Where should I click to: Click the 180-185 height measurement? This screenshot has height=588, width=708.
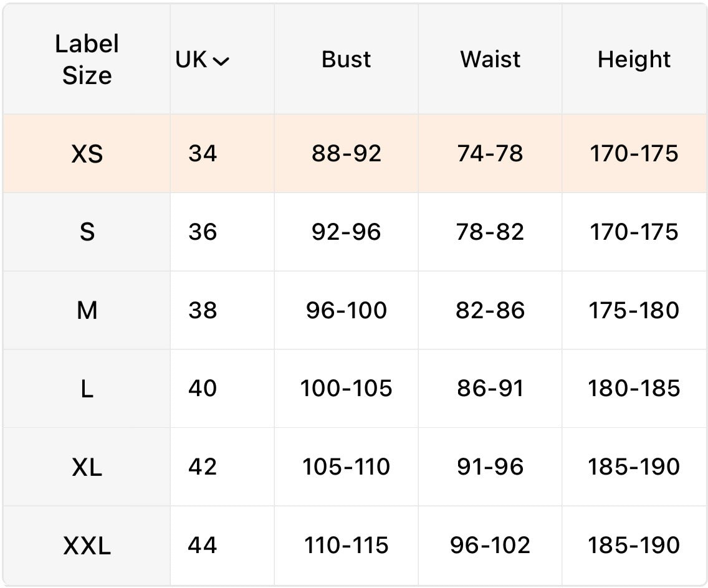(634, 389)
